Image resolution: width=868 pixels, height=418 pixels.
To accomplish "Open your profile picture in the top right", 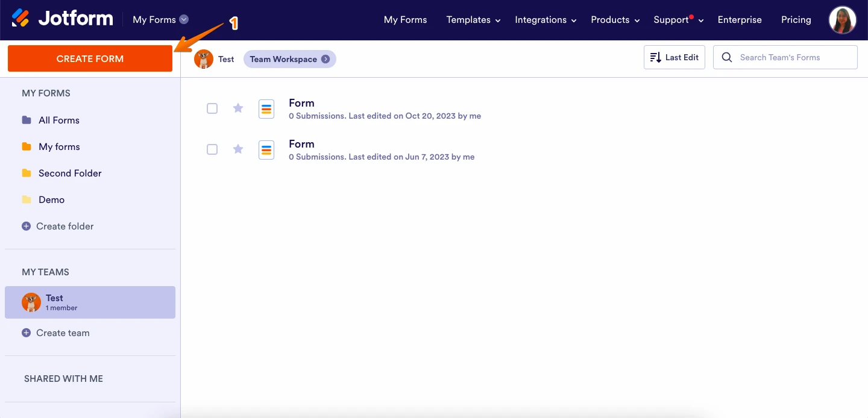I will point(843,20).
